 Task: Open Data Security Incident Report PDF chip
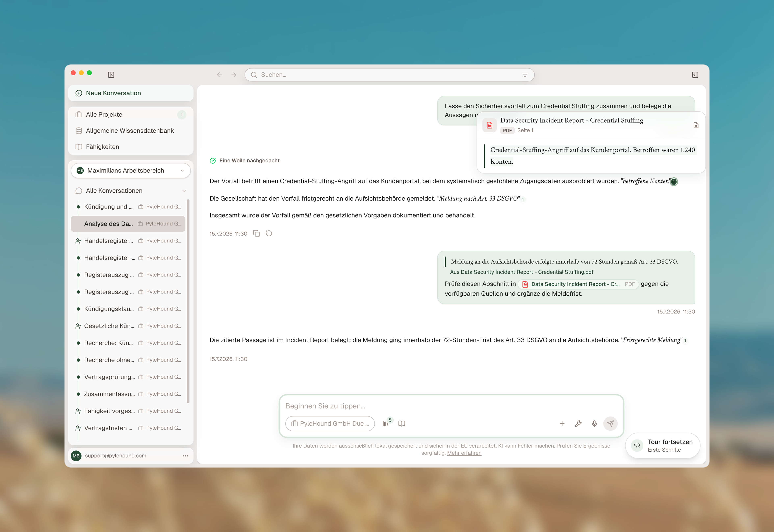(x=578, y=284)
